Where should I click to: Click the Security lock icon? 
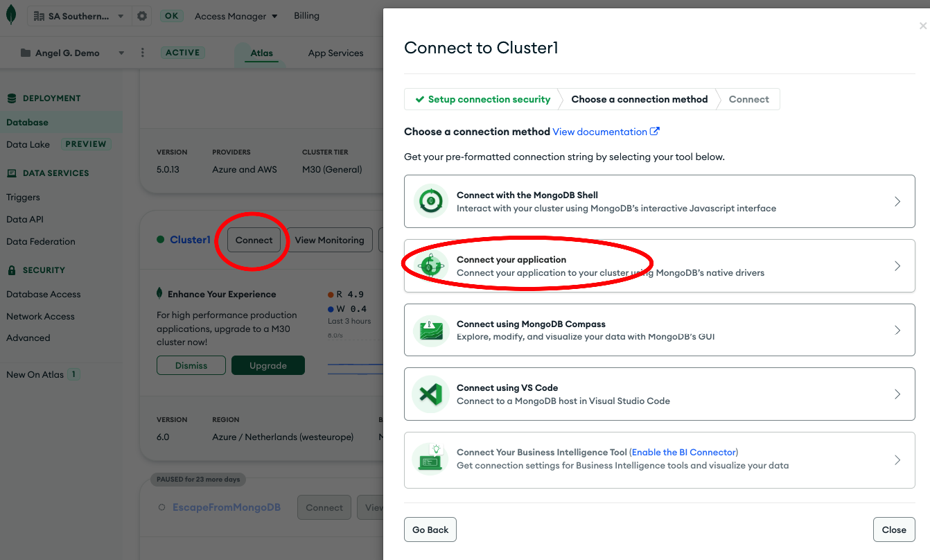(12, 270)
